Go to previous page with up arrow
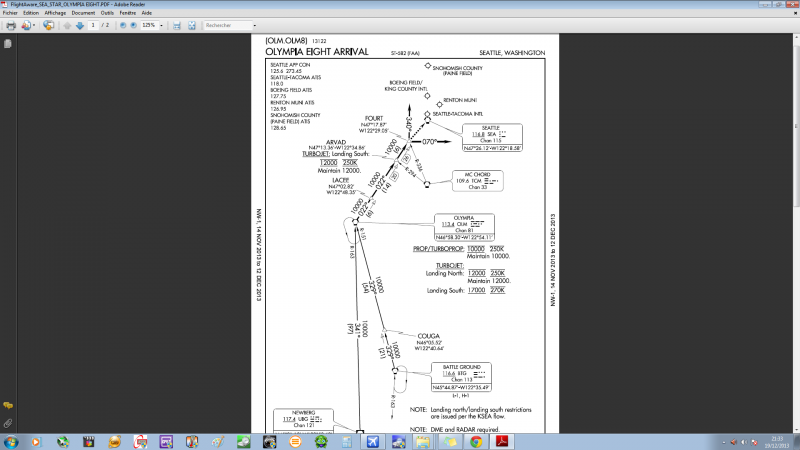The image size is (800, 450). [67, 25]
